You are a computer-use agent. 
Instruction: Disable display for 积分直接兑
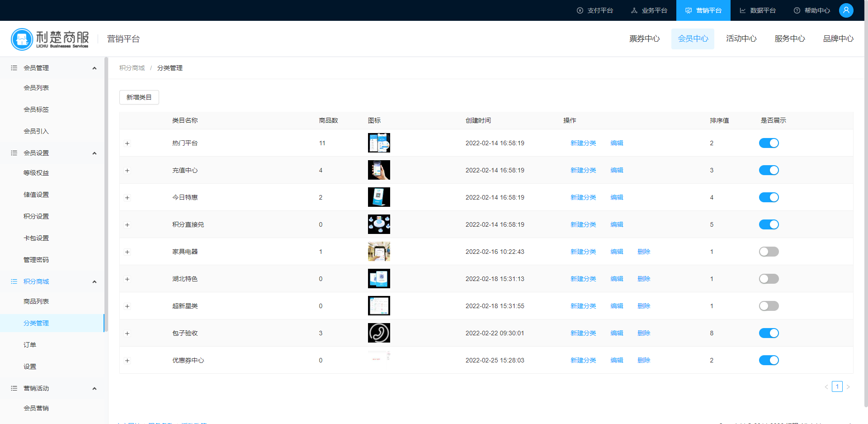pyautogui.click(x=769, y=224)
